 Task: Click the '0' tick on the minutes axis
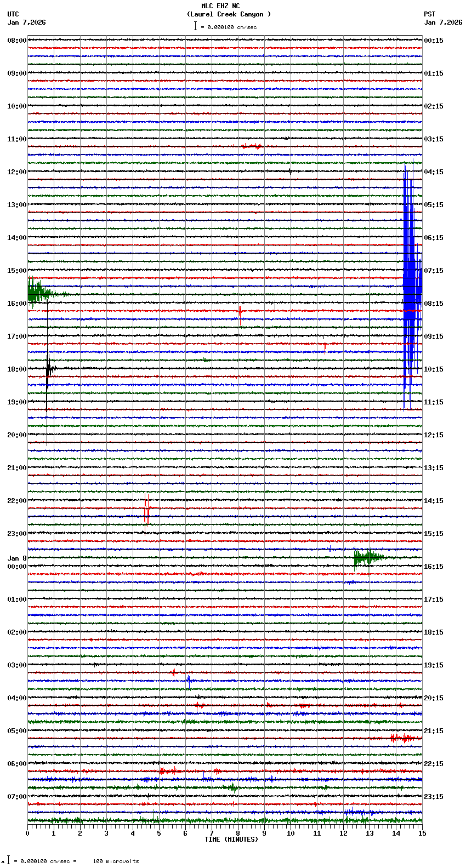pos(27,833)
